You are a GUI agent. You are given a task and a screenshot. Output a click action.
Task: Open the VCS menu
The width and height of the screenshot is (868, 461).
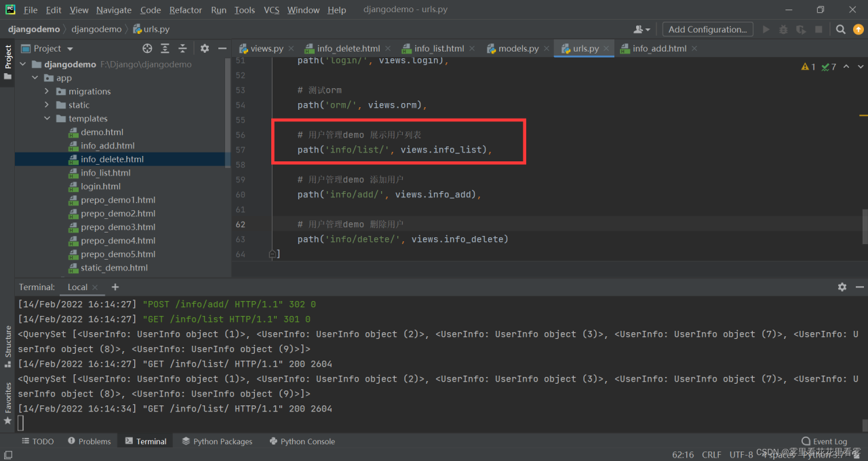(x=271, y=9)
